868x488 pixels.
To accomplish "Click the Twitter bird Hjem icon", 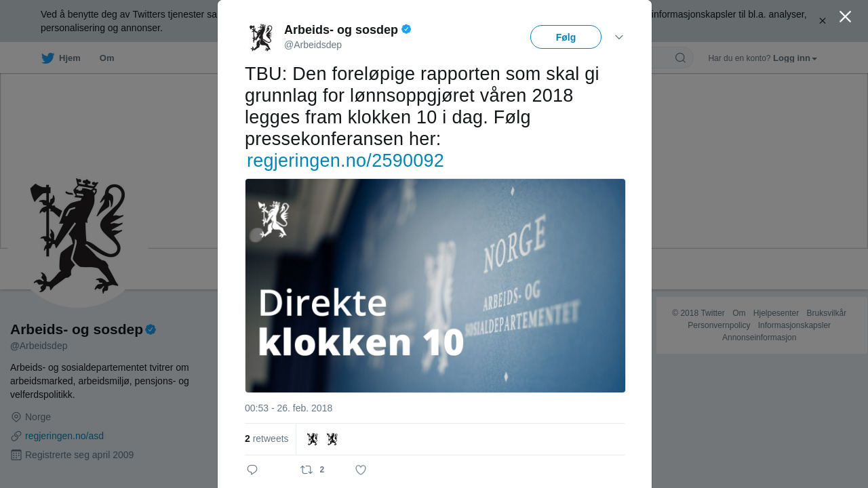I will coord(47,58).
